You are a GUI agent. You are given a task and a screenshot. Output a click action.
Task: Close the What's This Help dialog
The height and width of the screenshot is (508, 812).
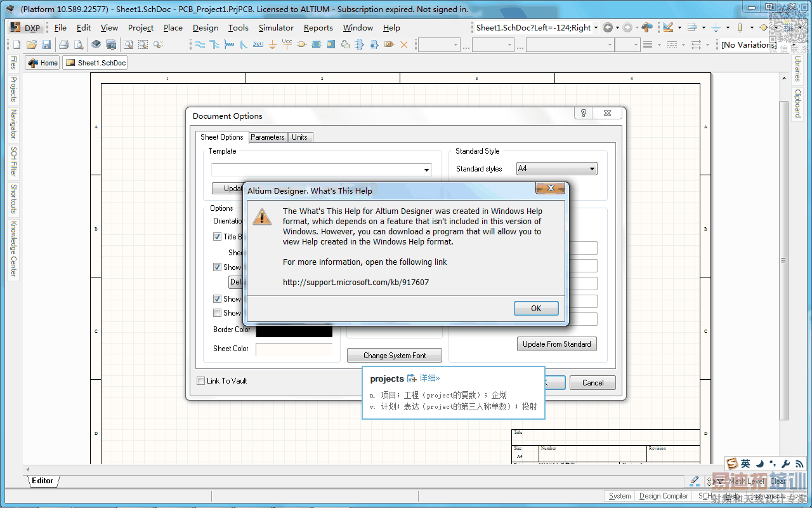(x=551, y=189)
